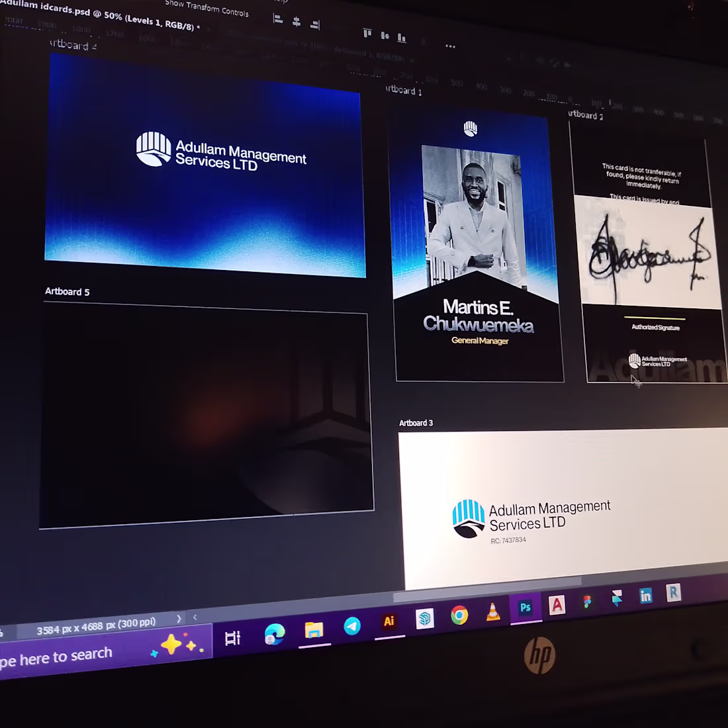The width and height of the screenshot is (728, 728).
Task: Open SketchUp from the taskbar
Action: point(425,618)
